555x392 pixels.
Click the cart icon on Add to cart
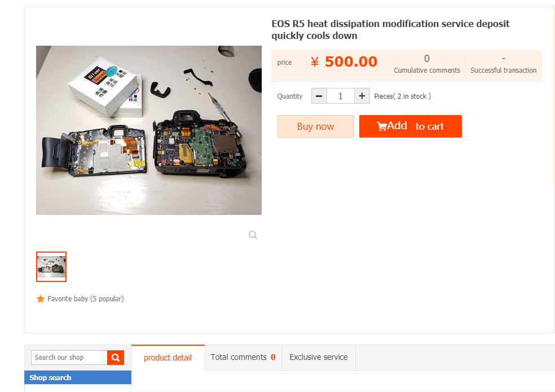tap(382, 126)
